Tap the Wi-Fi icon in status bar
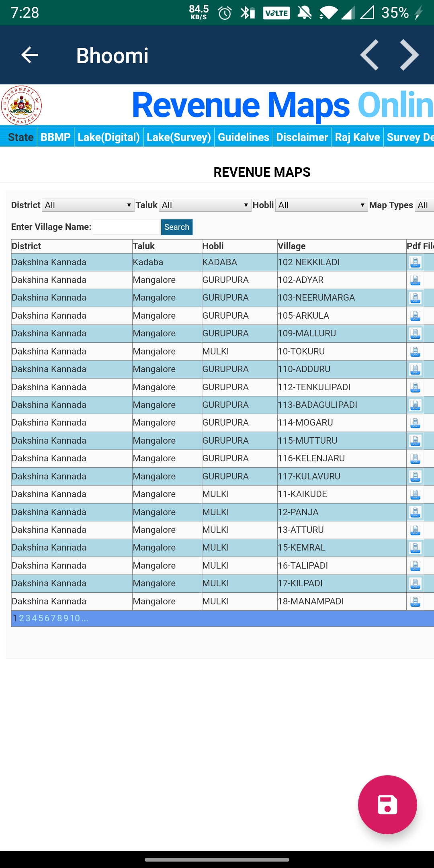Screen dimensions: 434x868 (329, 13)
